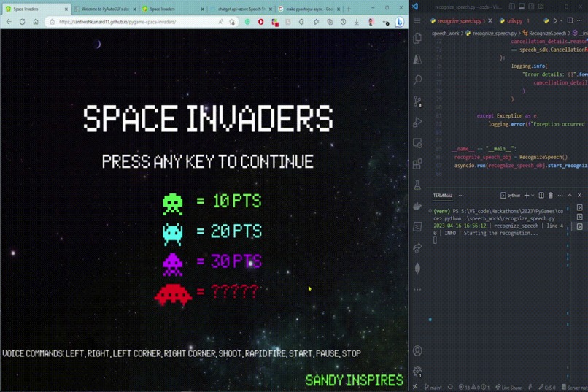This screenshot has height=392, width=588.
Task: Open the terminal panel's more actions menu
Action: pos(560,196)
